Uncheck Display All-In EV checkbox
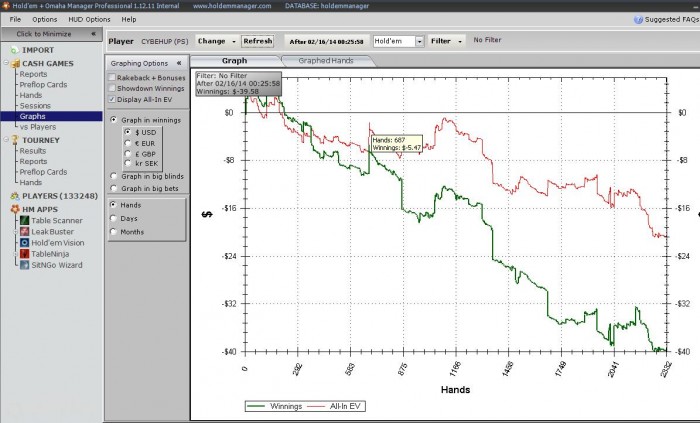Screen dimensions: 700x423 coord(112,99)
